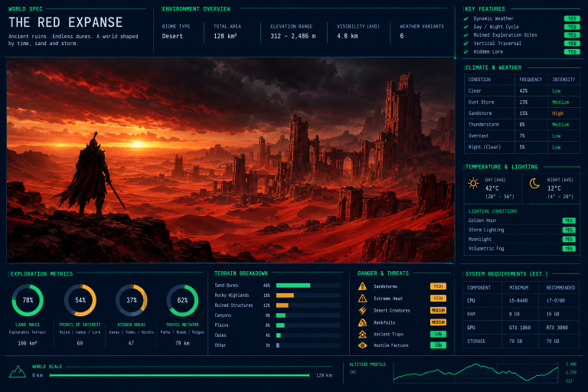This screenshot has height=392, width=588.
Task: Select the Frequency column header
Action: click(x=531, y=80)
